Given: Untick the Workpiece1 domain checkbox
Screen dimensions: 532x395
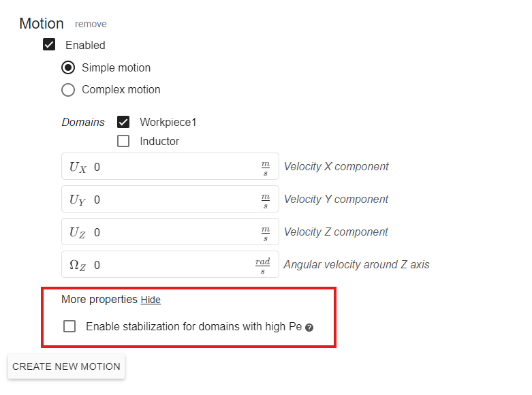Looking at the screenshot, I should pos(123,122).
